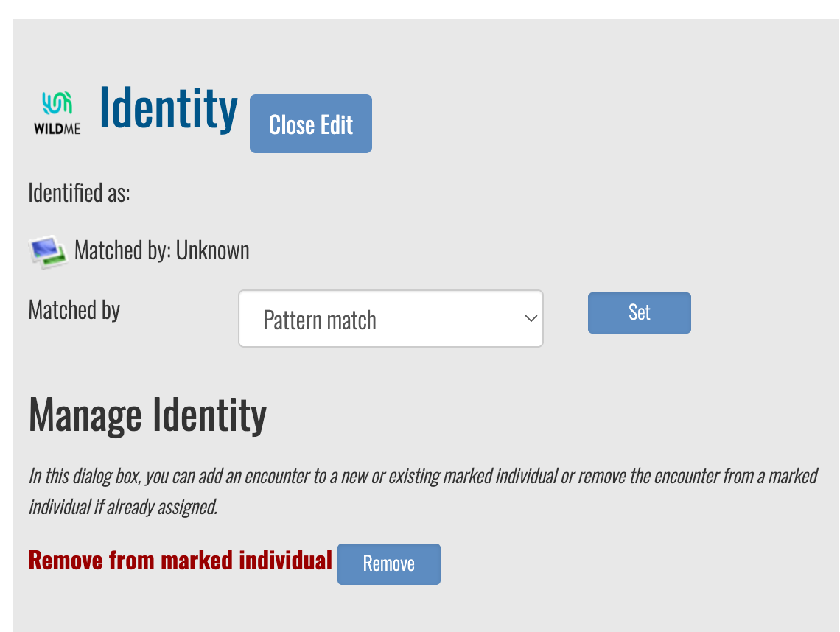Screen dimensions: 840x632
Task: Click the computer monitor icon beside Matched by
Action: 48,251
